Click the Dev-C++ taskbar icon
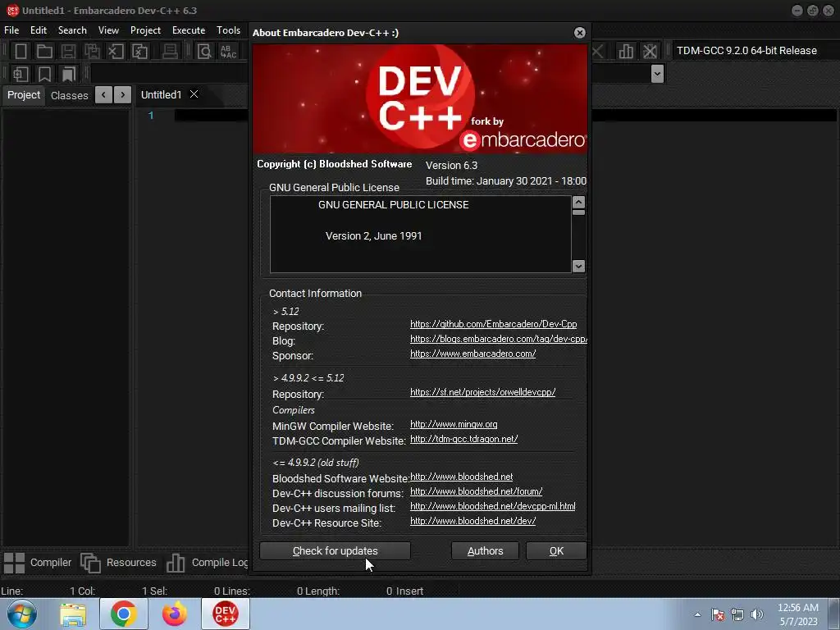This screenshot has height=630, width=840. pos(226,614)
